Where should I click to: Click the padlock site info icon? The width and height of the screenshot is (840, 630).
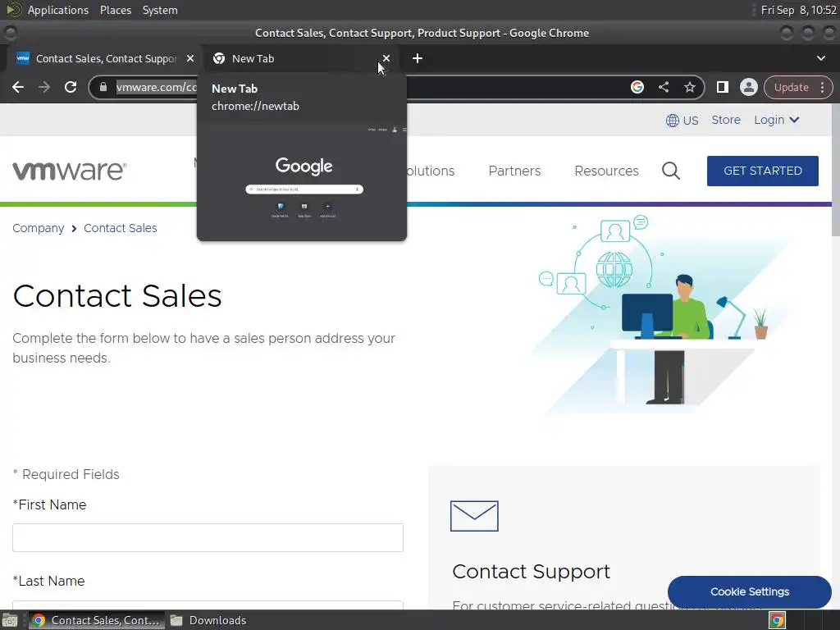click(103, 87)
